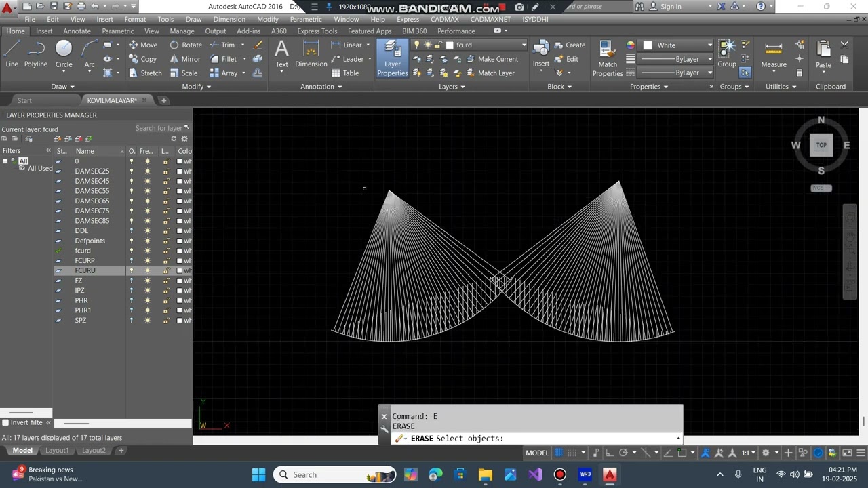Activate the Copy command
Screen dimensions: 868x488
tap(142, 59)
